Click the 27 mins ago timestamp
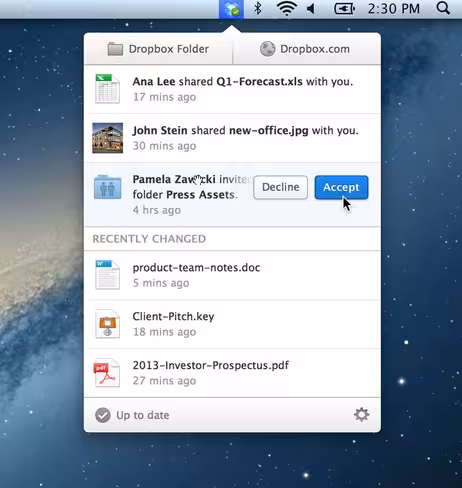The height and width of the screenshot is (488, 462). pyautogui.click(x=164, y=381)
